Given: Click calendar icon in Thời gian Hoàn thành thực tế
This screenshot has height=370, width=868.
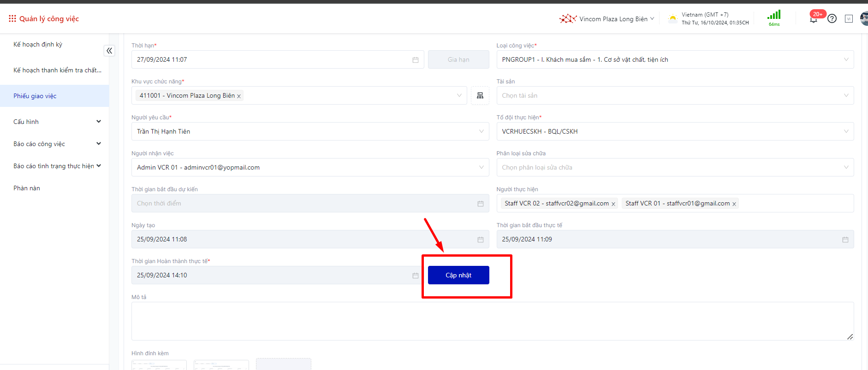Looking at the screenshot, I should click(416, 276).
